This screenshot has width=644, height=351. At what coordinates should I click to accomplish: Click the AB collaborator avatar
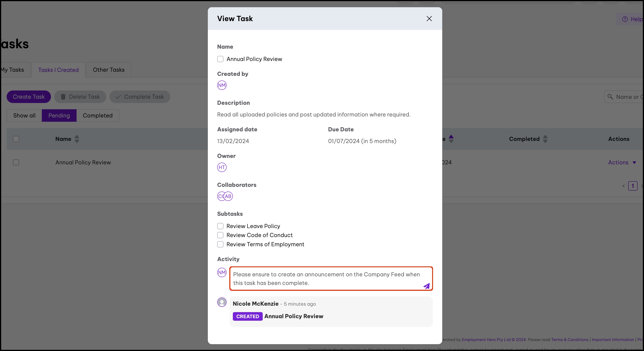(229, 196)
